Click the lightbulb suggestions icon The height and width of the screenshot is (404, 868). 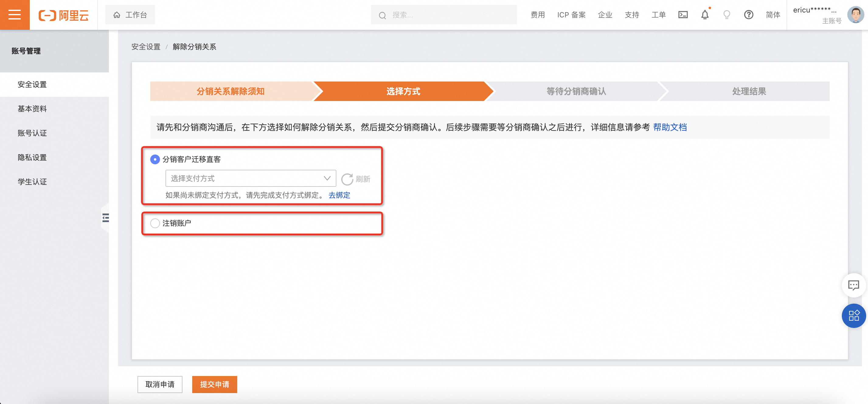coord(727,15)
